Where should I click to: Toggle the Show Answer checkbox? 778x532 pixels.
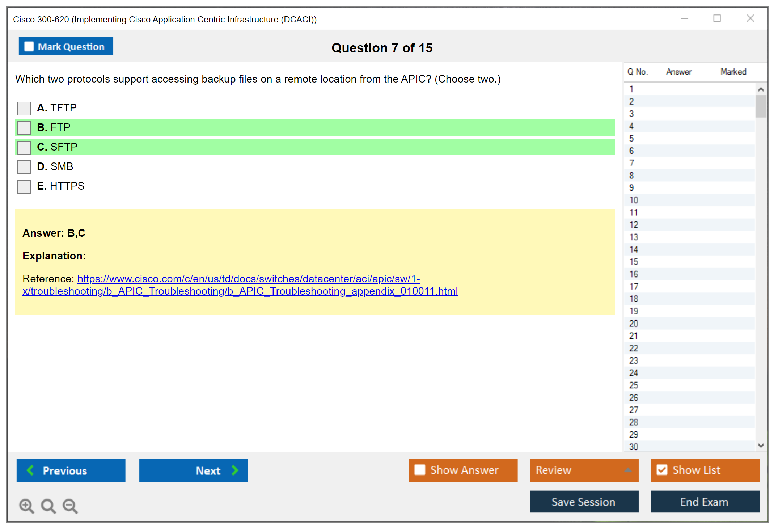click(x=420, y=470)
